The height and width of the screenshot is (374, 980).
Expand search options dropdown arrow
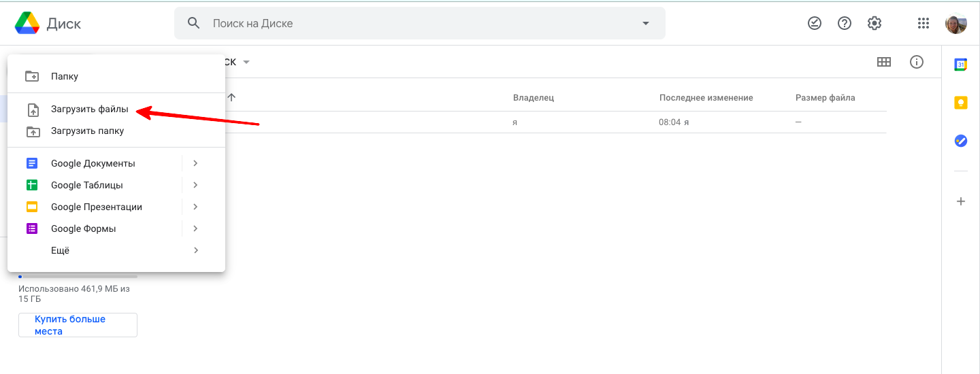point(646,23)
